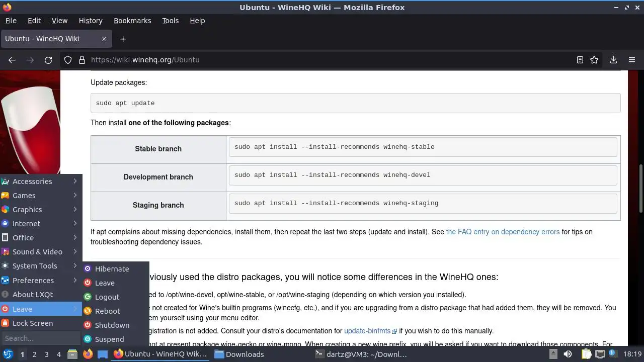Click the show desktop panel icon

tap(103, 354)
